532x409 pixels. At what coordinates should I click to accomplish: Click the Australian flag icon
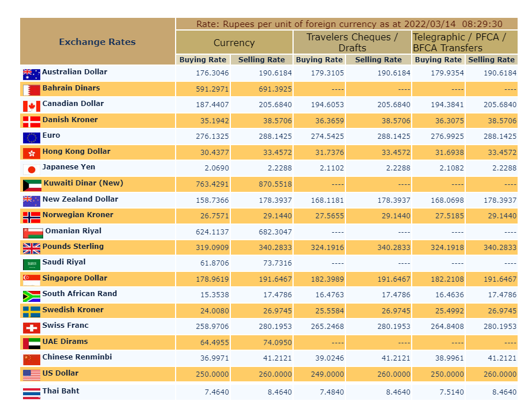click(x=32, y=74)
